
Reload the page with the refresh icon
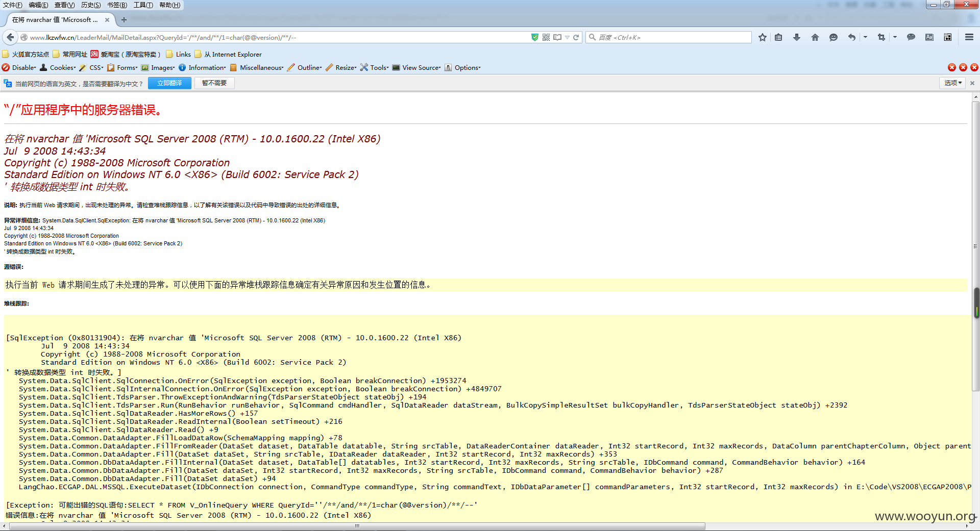point(576,37)
